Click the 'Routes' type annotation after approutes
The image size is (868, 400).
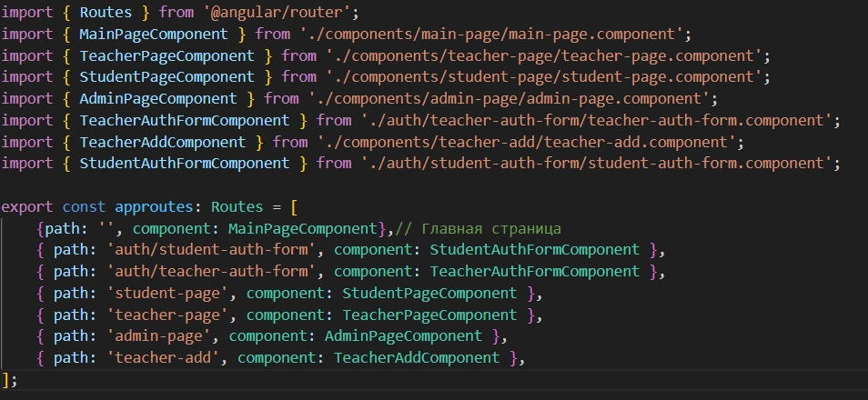[x=237, y=207]
